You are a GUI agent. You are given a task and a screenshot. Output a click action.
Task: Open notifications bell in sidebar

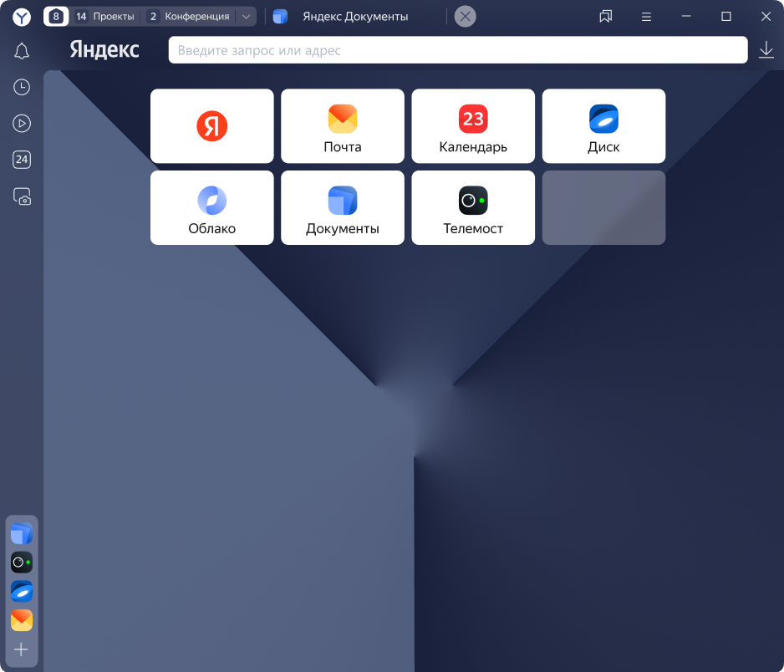click(x=22, y=51)
